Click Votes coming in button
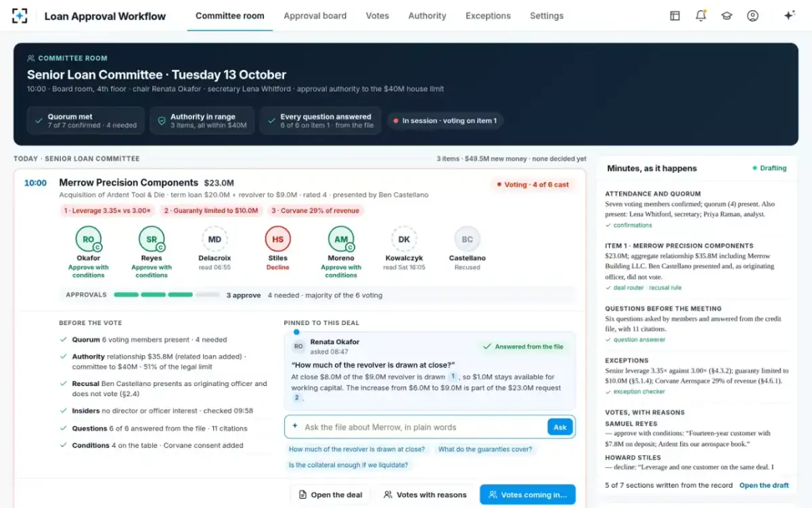This screenshot has height=508, width=812. [x=528, y=494]
